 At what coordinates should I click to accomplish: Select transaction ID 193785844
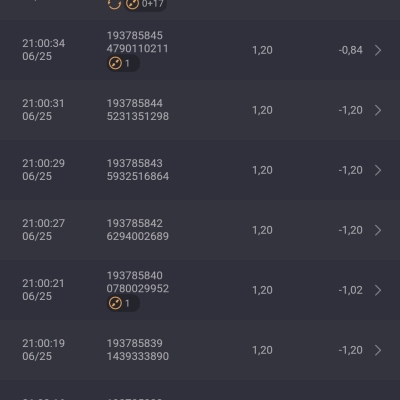(135, 103)
